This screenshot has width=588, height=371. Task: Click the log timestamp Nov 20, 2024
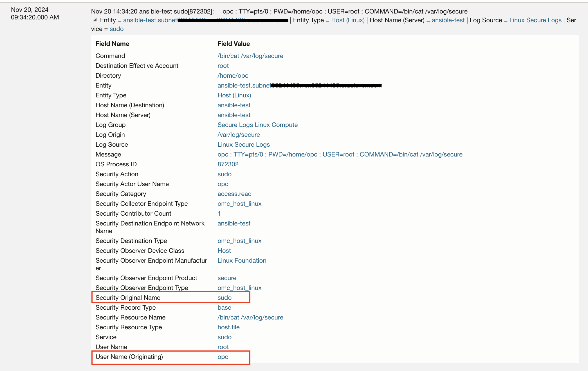[x=30, y=10]
